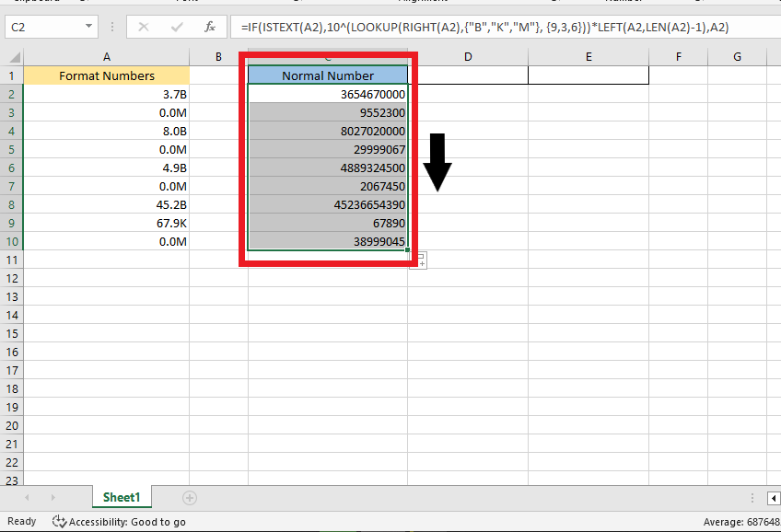781x532 pixels.
Task: Select cell containing 2067450
Action: 328,186
